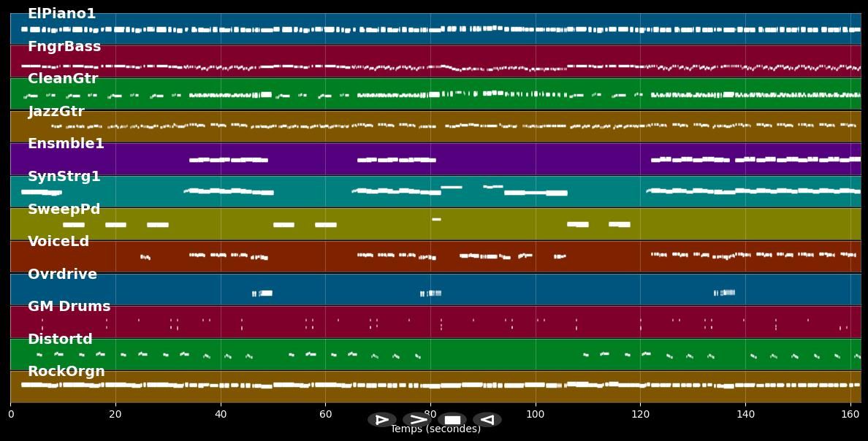Viewport: 868px width, 441px height.
Task: Select the Ovrdrive track label
Action: 62,275
